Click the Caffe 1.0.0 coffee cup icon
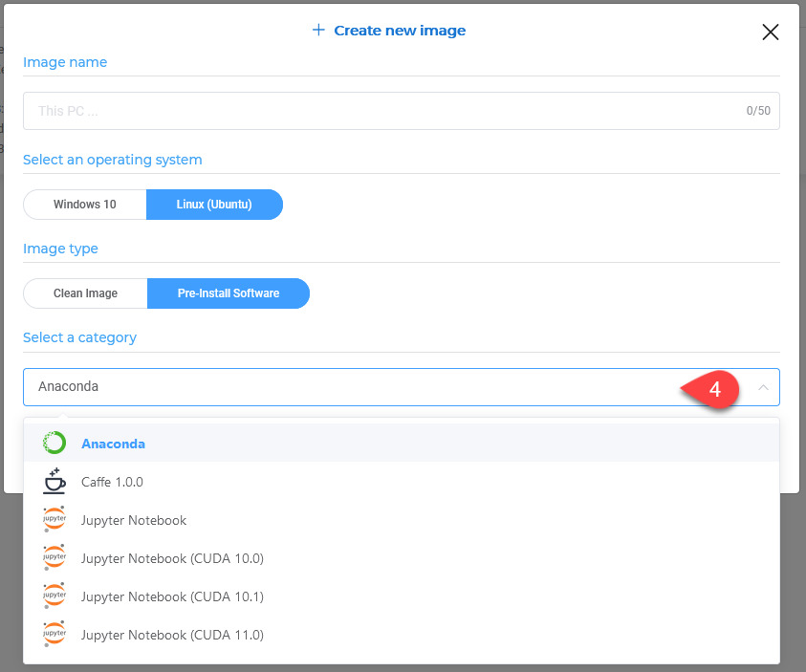Screen dimensions: 806x672 tap(54, 481)
